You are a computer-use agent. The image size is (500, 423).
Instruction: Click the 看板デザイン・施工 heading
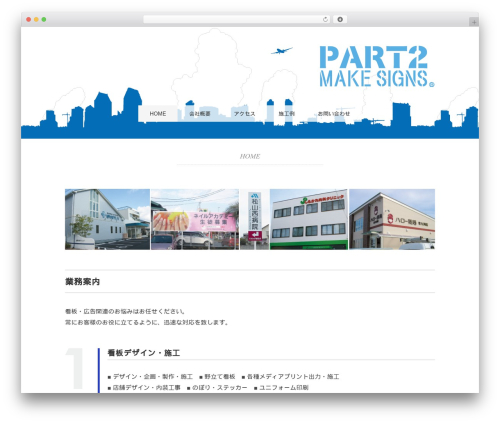pyautogui.click(x=144, y=353)
